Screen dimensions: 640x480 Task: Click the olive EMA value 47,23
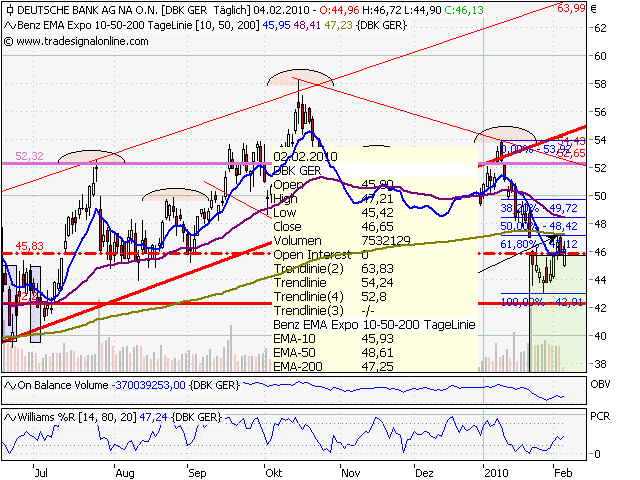pos(338,25)
